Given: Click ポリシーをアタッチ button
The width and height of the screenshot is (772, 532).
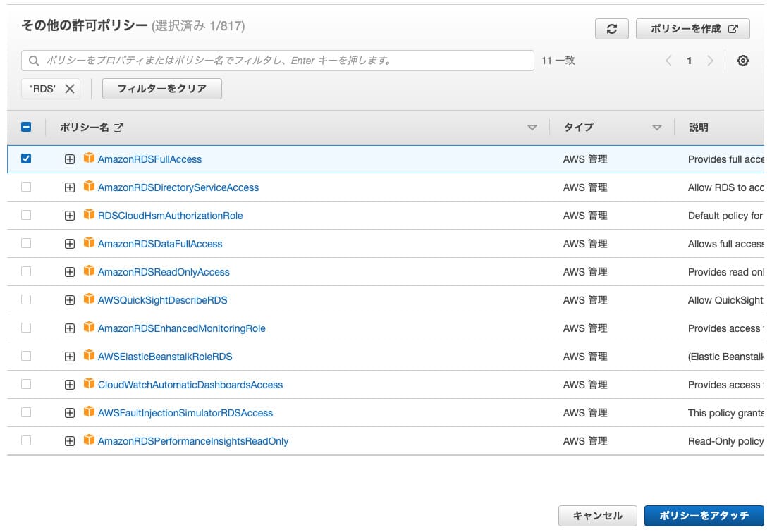Looking at the screenshot, I should pos(704,516).
